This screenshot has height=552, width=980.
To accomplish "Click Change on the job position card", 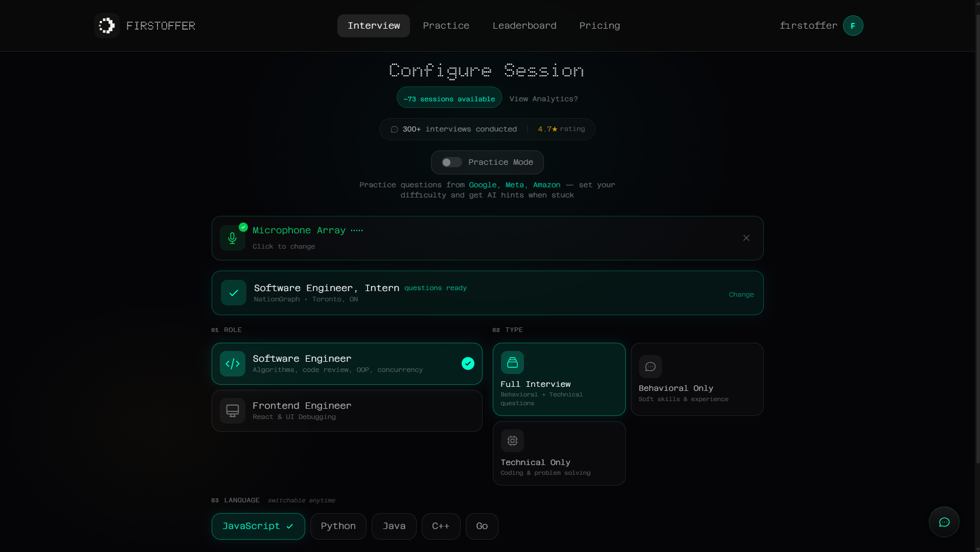I will point(741,294).
